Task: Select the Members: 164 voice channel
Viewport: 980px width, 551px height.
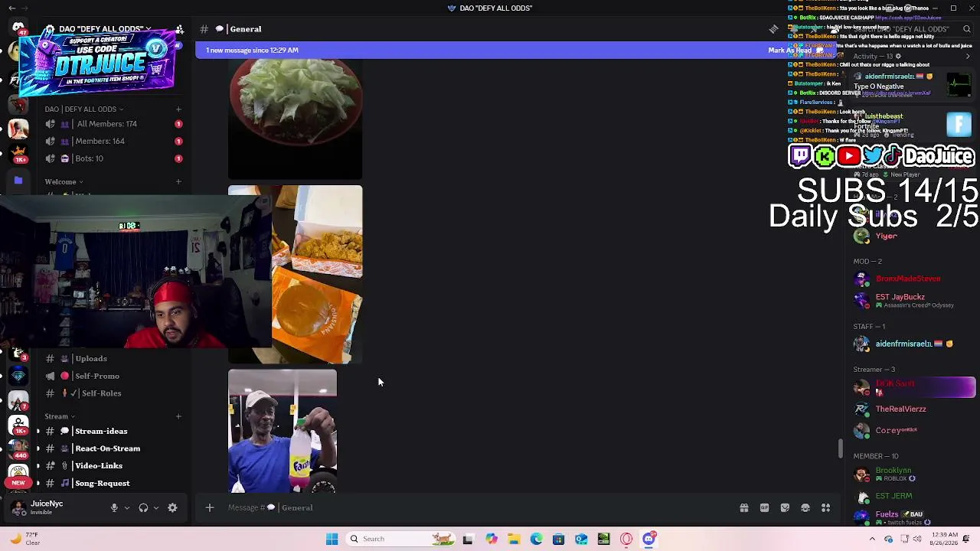Action: tap(113, 142)
